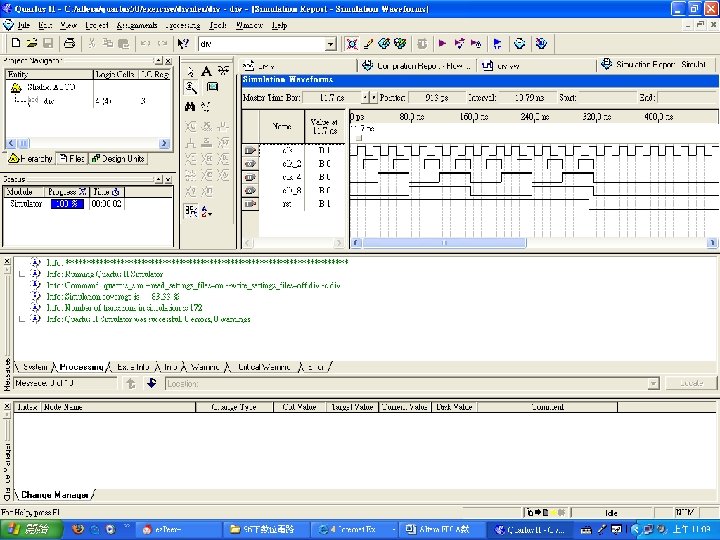Start compilation with the purple play icon
720x540 pixels.
point(441,44)
